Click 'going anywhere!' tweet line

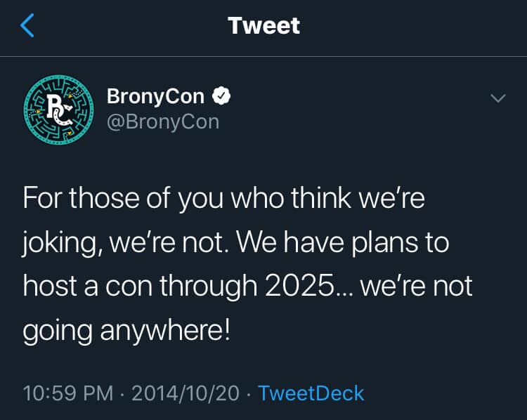[126, 332]
